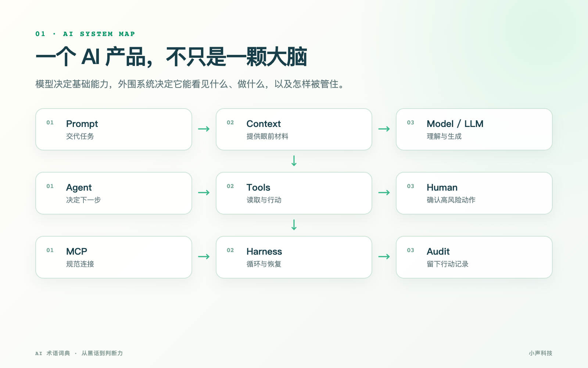The width and height of the screenshot is (588, 368).
Task: Click the '决定下一步' text
Action: [83, 200]
